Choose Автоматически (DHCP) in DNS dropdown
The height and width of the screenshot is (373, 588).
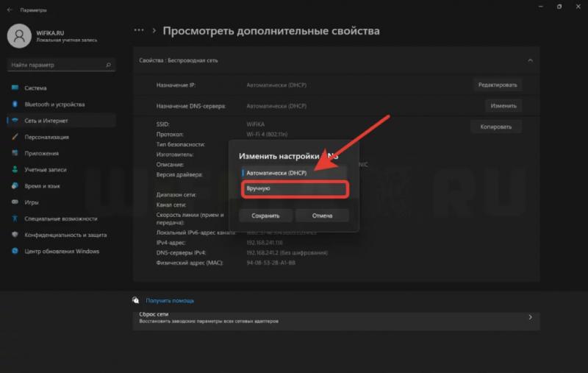coord(294,173)
